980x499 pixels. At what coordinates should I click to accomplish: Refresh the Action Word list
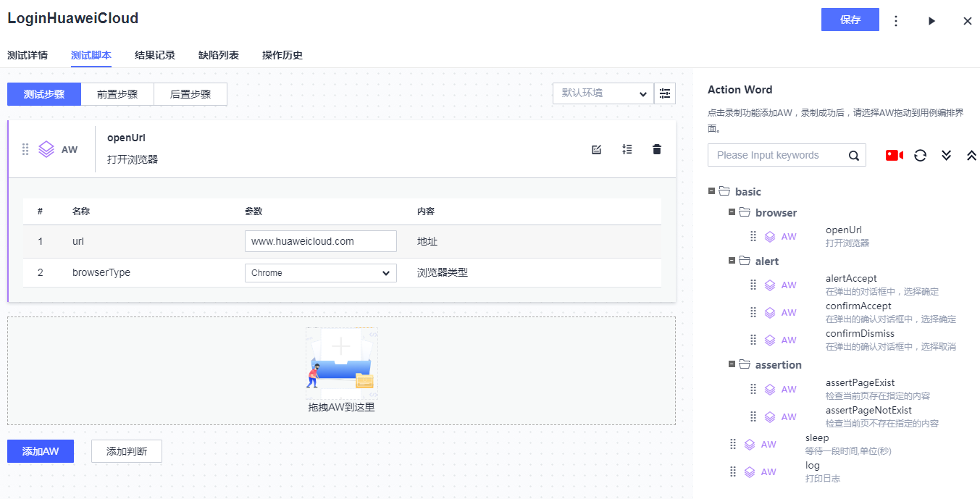[x=920, y=155]
